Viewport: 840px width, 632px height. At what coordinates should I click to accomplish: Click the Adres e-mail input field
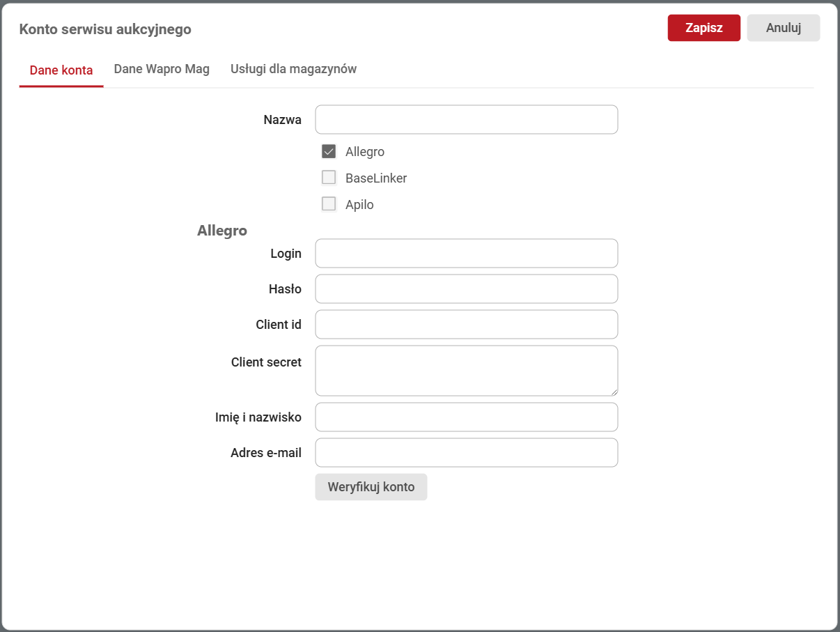[x=466, y=453]
